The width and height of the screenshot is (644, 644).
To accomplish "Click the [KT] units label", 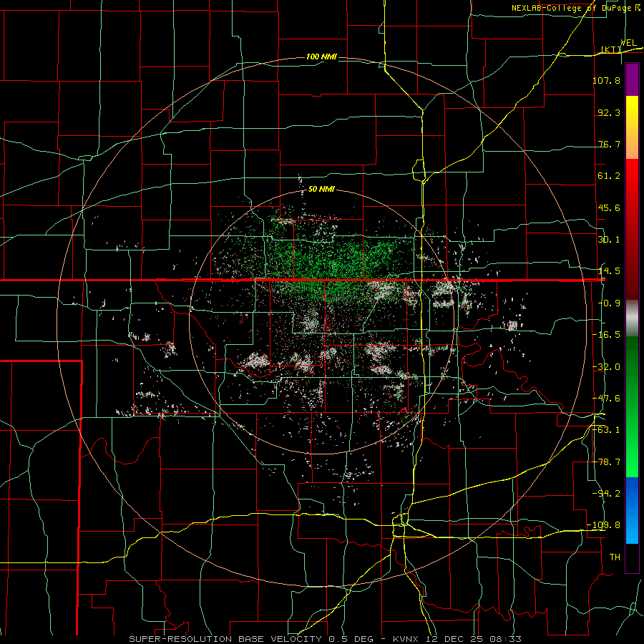I will pos(611,49).
